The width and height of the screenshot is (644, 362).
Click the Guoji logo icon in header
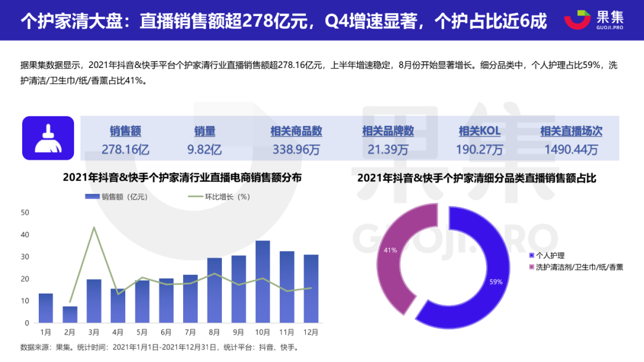click(x=577, y=20)
